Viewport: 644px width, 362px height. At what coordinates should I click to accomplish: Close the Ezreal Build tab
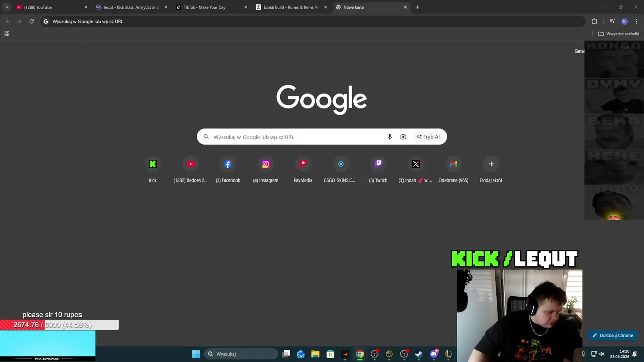(326, 7)
